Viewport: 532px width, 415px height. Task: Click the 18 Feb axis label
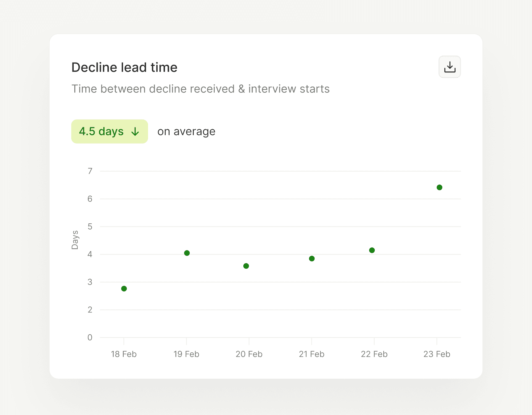coord(124,354)
